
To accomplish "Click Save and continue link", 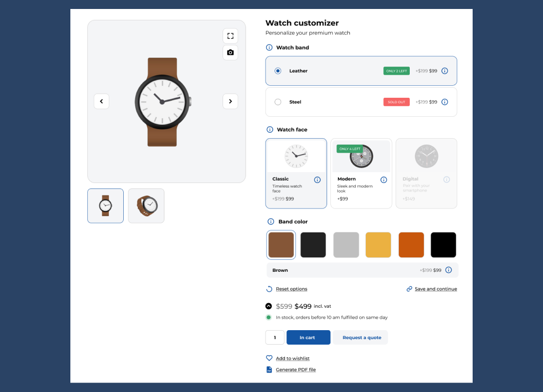I will (x=435, y=289).
